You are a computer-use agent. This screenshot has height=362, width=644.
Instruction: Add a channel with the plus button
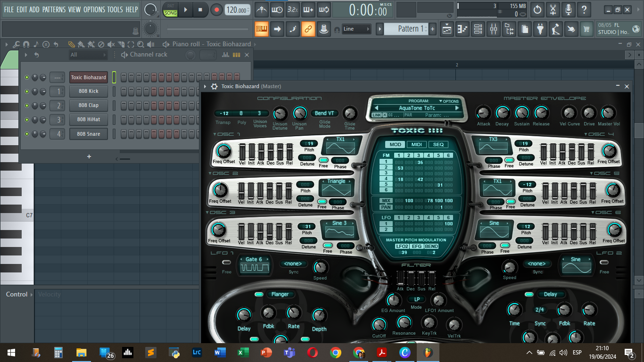pyautogui.click(x=89, y=156)
